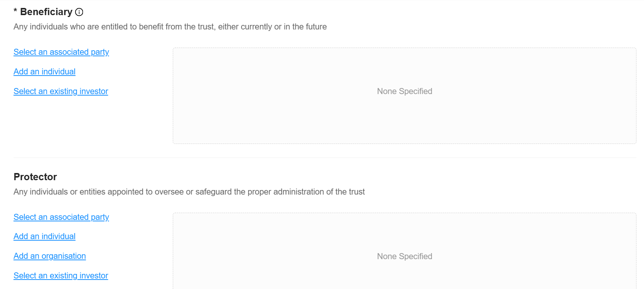This screenshot has width=644, height=289.
Task: Click empty top-left area of Beneficiary selection box
Action: coord(196,60)
